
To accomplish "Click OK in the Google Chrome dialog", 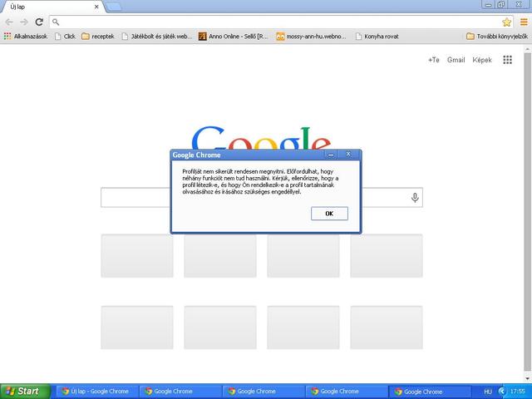I will (x=329, y=214).
